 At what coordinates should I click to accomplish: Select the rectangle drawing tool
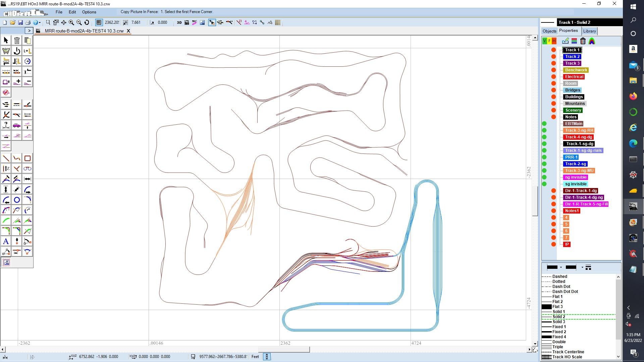28,158
